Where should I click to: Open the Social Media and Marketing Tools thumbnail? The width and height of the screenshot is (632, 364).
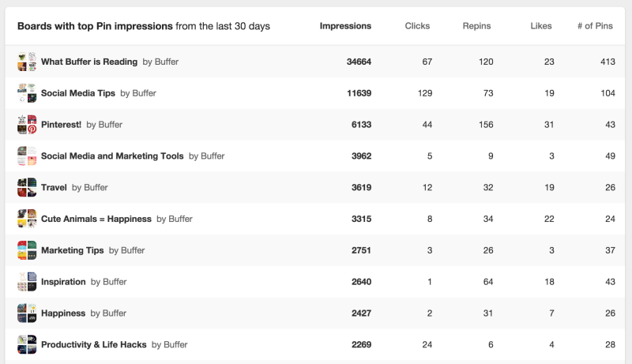(27, 156)
